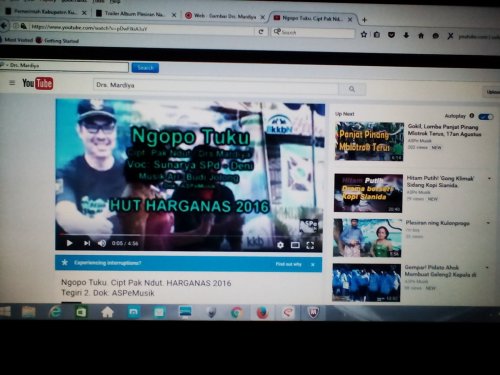Screen dimensions: 500x375
Task: Skip to next video in player
Action: pyautogui.click(x=87, y=243)
